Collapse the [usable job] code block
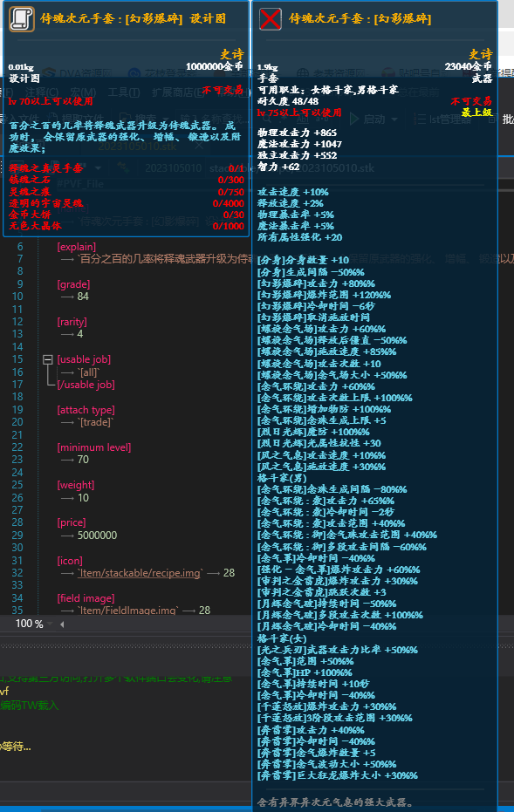The height and width of the screenshot is (812, 514). (x=48, y=359)
